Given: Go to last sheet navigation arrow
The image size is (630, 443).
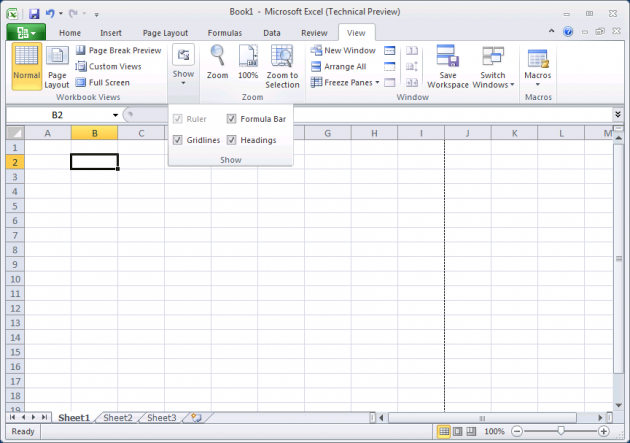Looking at the screenshot, I should [x=44, y=417].
